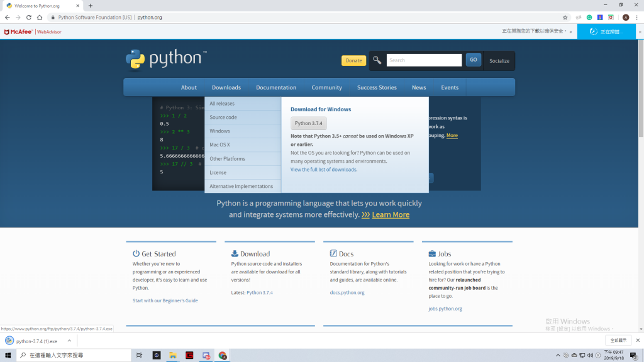Viewport: 644px width, 362px height.
Task: Click the user profile avatar icon
Action: point(626,17)
